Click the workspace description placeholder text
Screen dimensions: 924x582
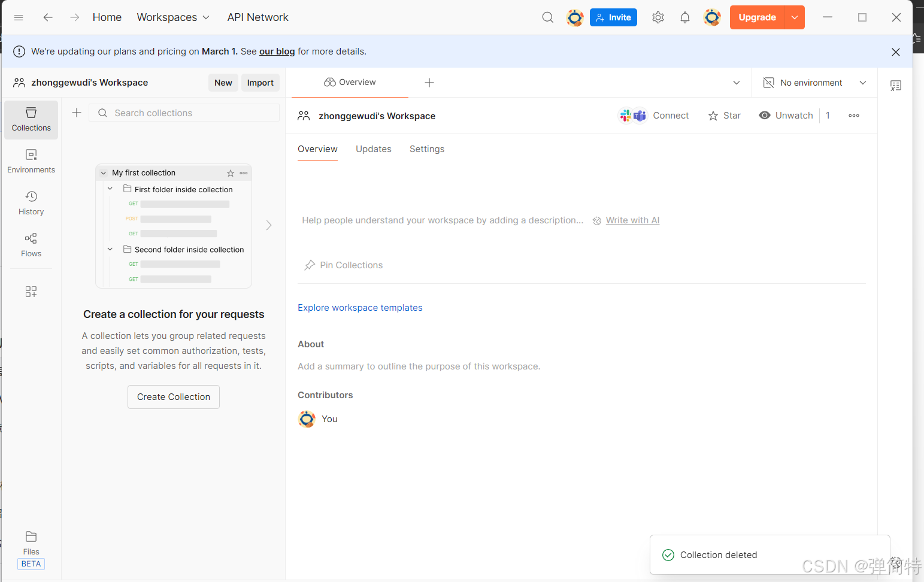click(x=443, y=220)
